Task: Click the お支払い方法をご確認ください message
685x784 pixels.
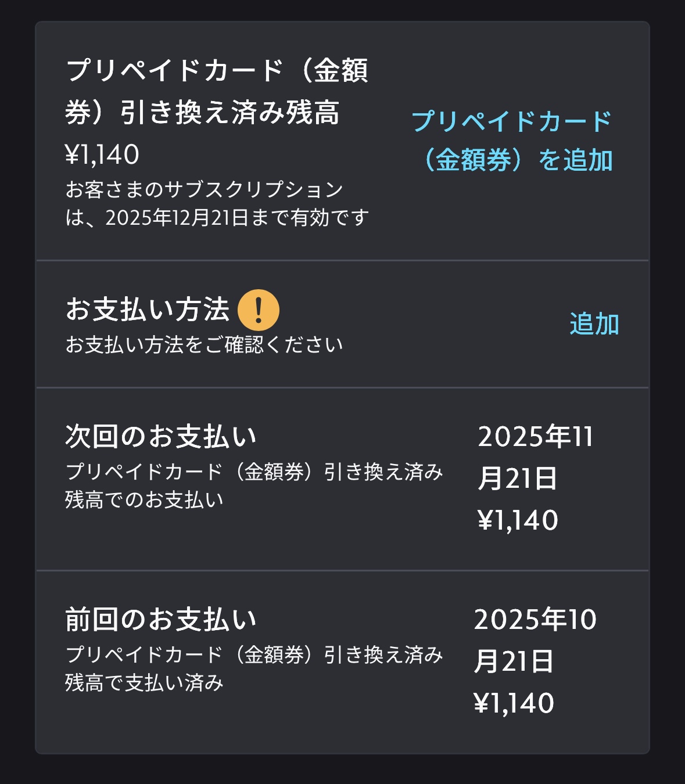Action: pyautogui.click(x=204, y=344)
